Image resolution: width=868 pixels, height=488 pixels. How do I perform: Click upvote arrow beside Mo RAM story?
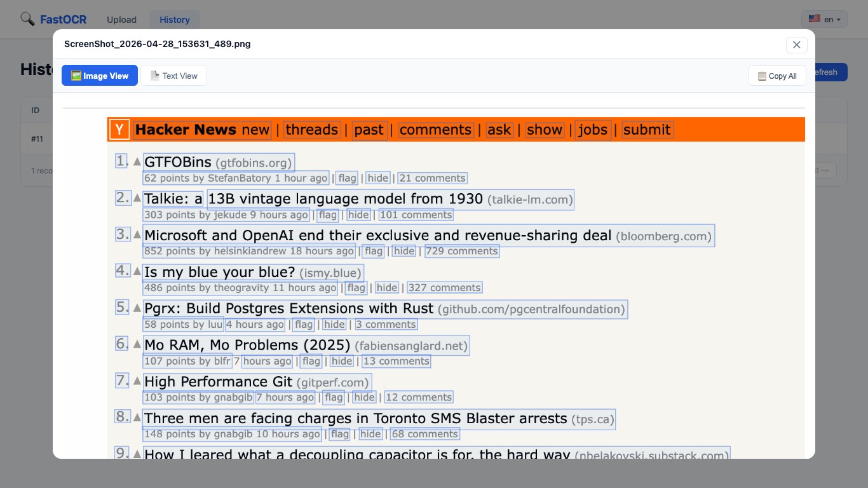click(x=137, y=344)
